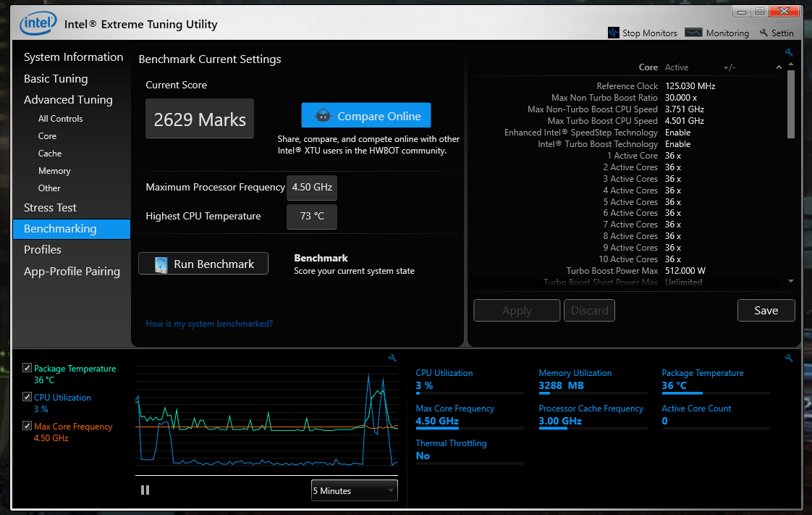
Task: Click the 73 °C highest temperature value
Action: (x=312, y=216)
